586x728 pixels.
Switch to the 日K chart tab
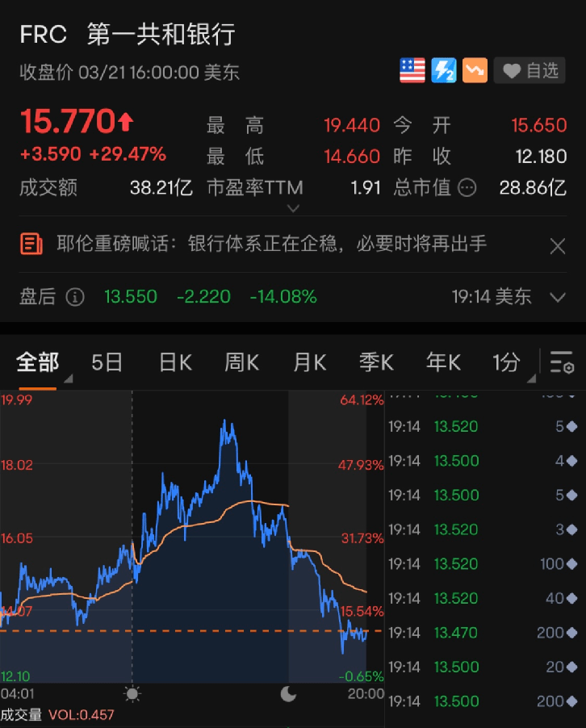(x=175, y=363)
